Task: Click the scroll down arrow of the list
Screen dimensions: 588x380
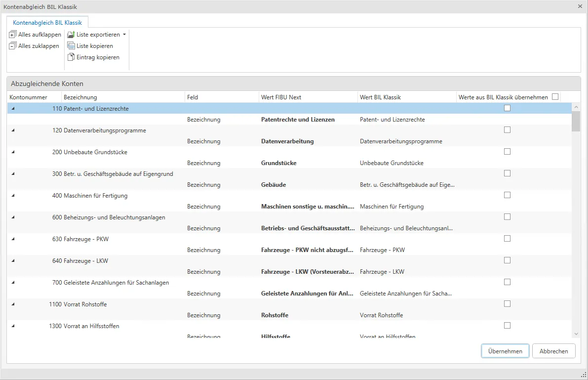Action: (576, 334)
